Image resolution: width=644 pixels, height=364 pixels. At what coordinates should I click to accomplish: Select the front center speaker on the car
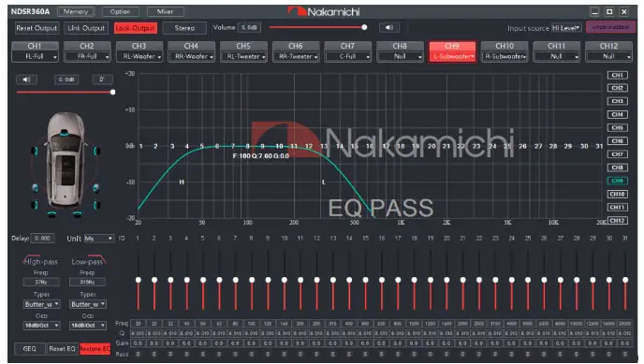64,133
